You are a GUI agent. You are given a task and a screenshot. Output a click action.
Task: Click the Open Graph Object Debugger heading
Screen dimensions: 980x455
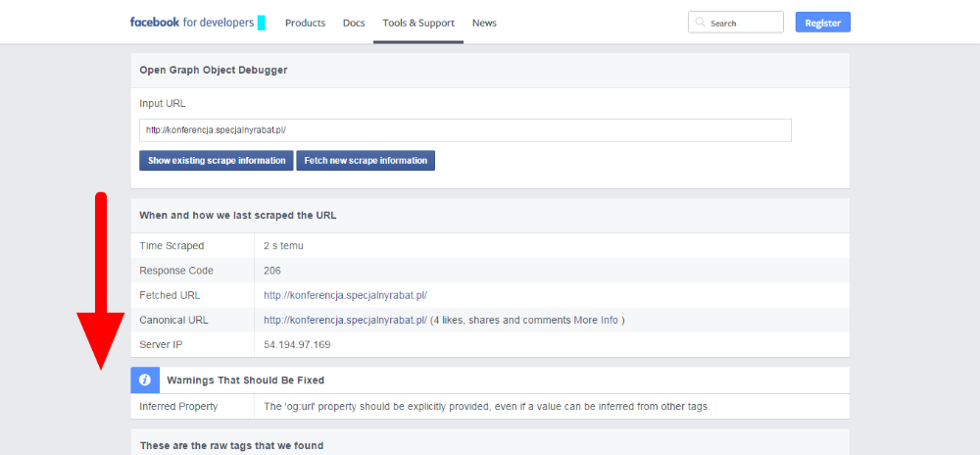pos(213,70)
